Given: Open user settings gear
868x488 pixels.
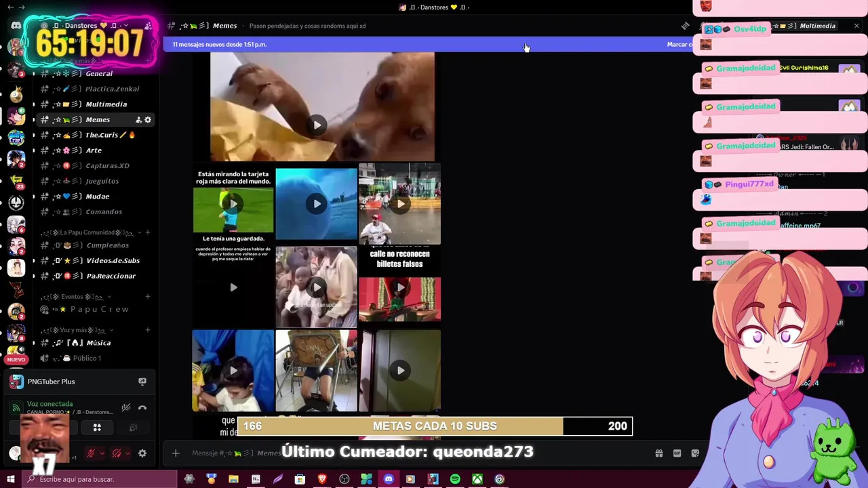Looking at the screenshot, I should (x=142, y=453).
